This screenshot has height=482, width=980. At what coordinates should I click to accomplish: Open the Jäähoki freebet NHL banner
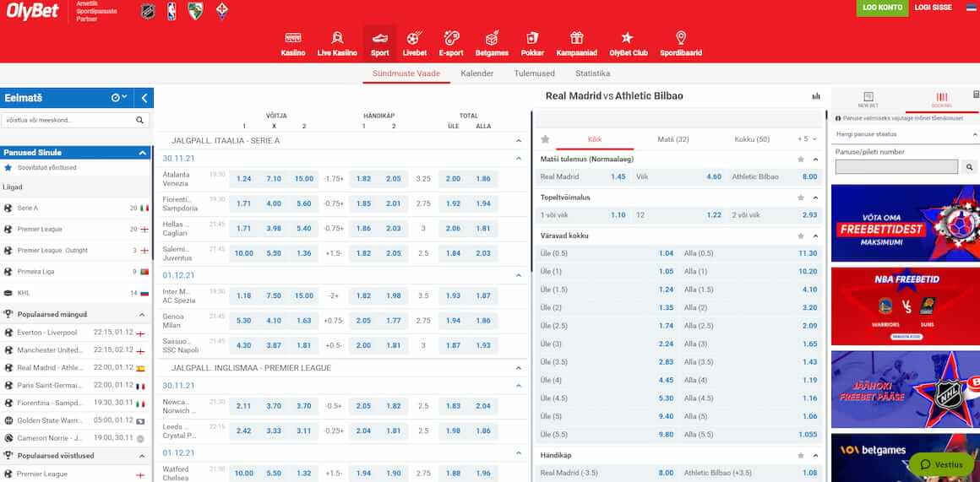pyautogui.click(x=906, y=389)
